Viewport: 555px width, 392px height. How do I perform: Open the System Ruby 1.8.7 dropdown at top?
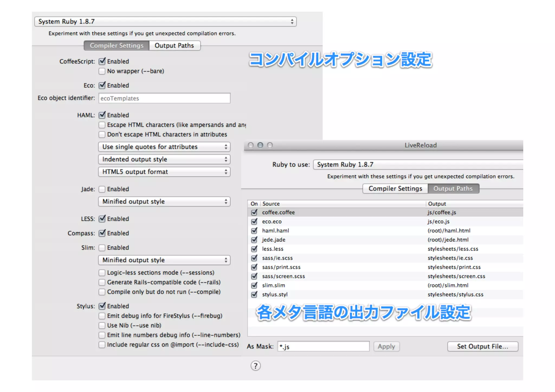[165, 22]
